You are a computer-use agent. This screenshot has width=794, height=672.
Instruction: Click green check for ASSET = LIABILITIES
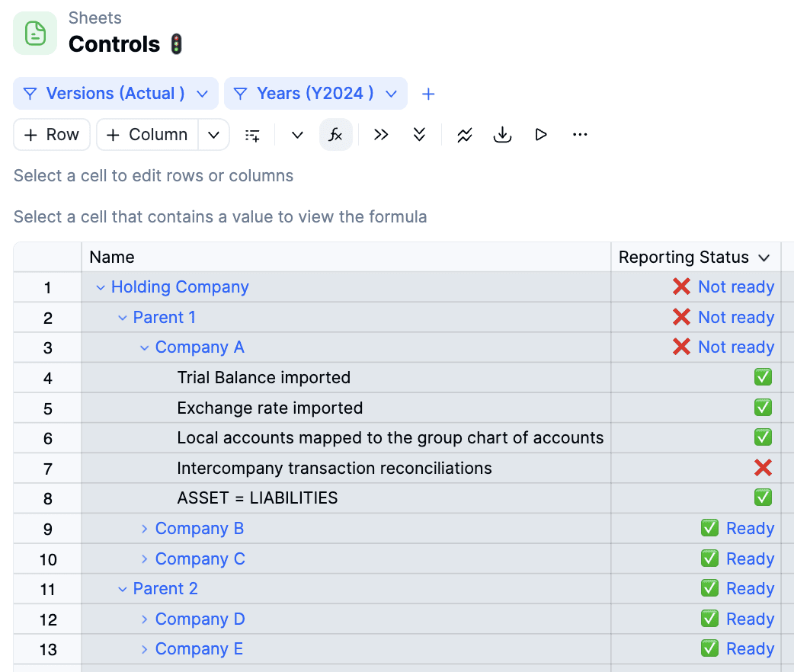pyautogui.click(x=763, y=498)
